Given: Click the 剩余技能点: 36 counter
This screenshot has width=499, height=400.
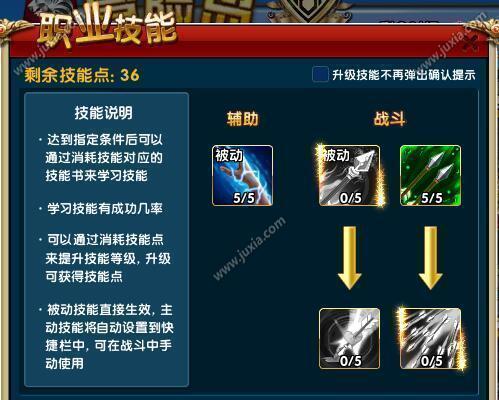Looking at the screenshot, I should click(82, 75).
